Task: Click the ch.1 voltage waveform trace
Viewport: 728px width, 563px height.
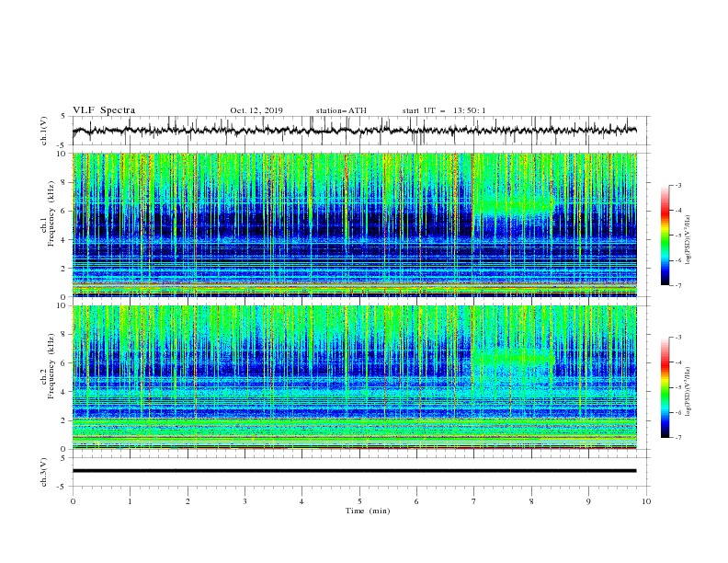Action: click(x=355, y=131)
